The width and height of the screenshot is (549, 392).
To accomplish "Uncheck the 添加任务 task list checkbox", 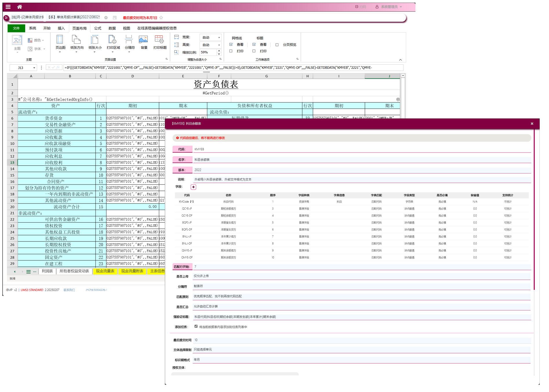I will [196, 327].
